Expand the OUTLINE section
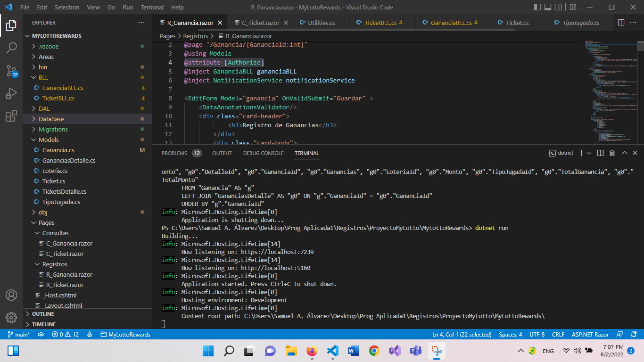644x362 pixels. [87, 314]
